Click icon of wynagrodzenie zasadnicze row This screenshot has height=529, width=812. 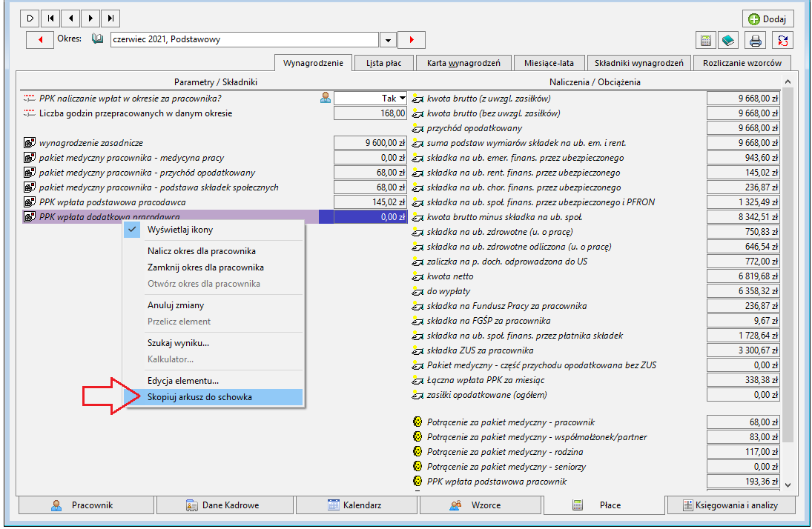pyautogui.click(x=30, y=142)
